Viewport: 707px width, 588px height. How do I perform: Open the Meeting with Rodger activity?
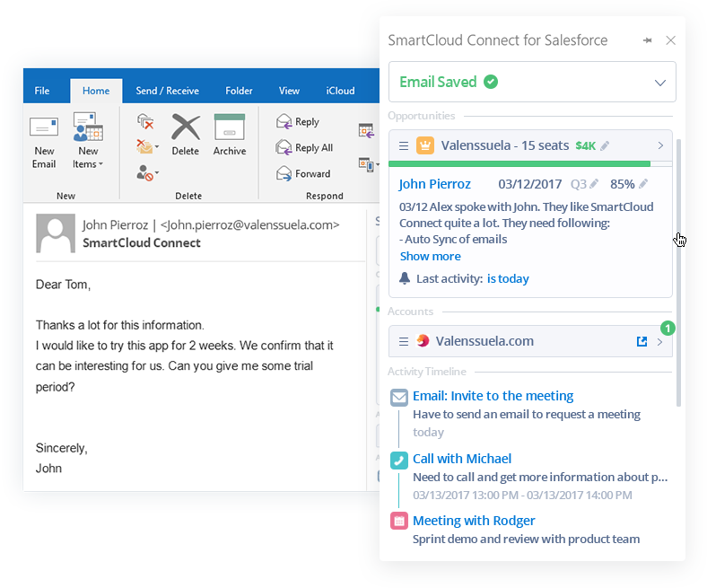pos(474,521)
